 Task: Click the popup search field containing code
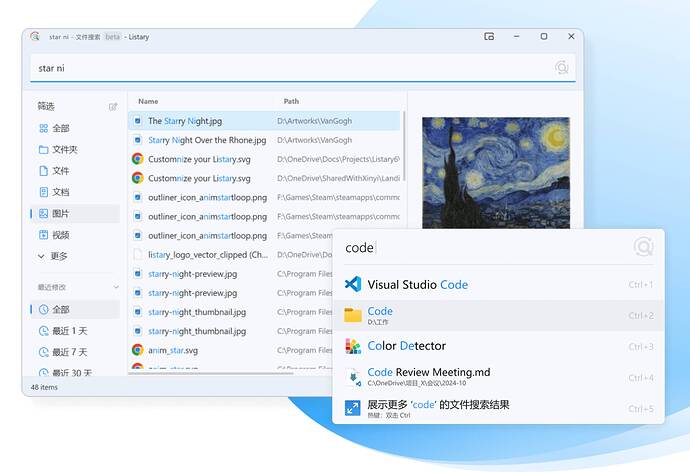[x=486, y=248]
